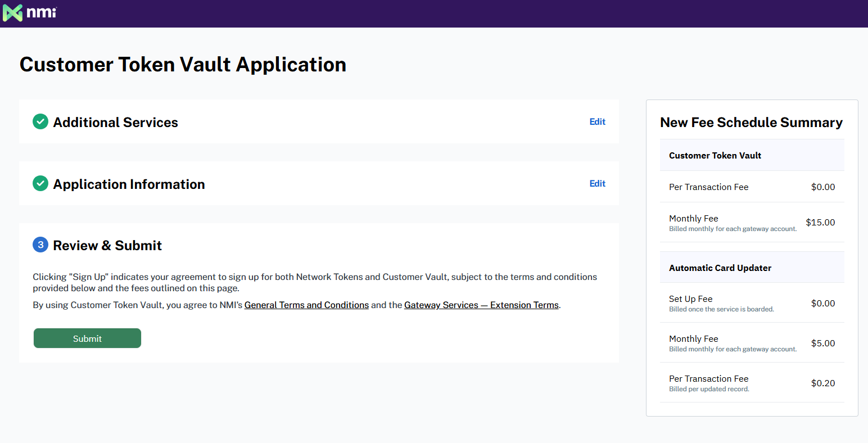Edit the Application Information section
The height and width of the screenshot is (443, 868).
point(597,183)
